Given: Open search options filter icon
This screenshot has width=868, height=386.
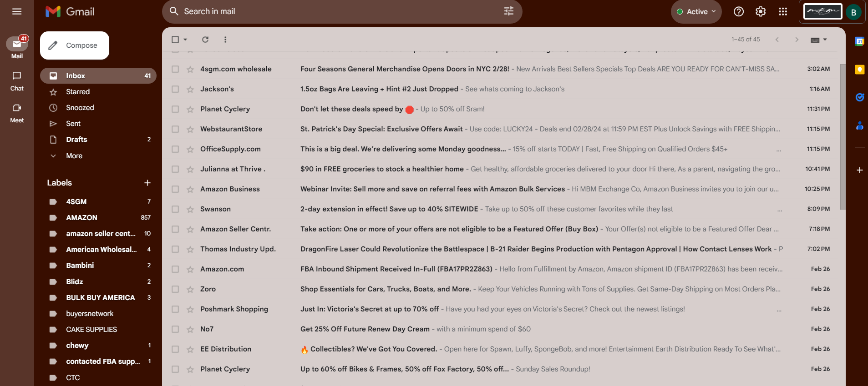Looking at the screenshot, I should click(509, 11).
